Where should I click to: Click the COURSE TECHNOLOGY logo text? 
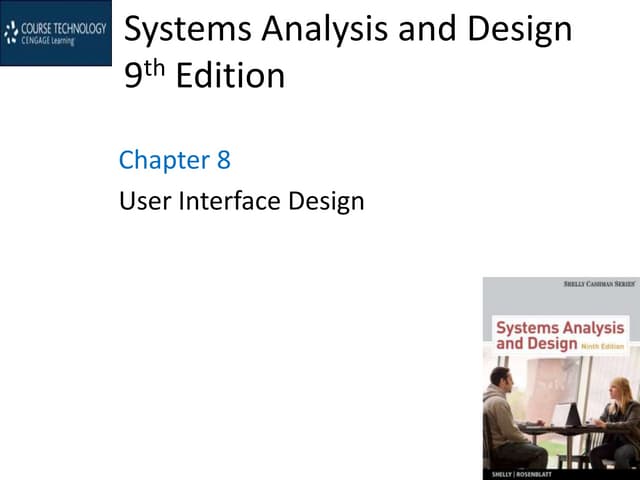point(62,28)
